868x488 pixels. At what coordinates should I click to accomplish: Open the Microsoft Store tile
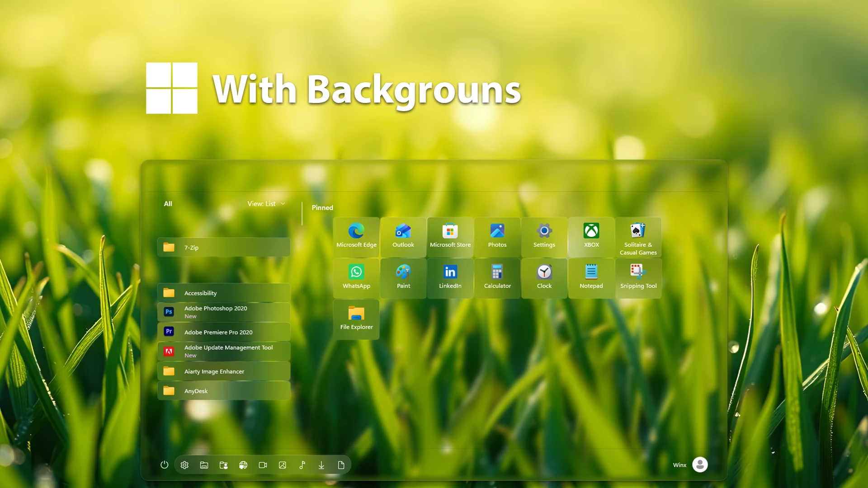pos(450,237)
